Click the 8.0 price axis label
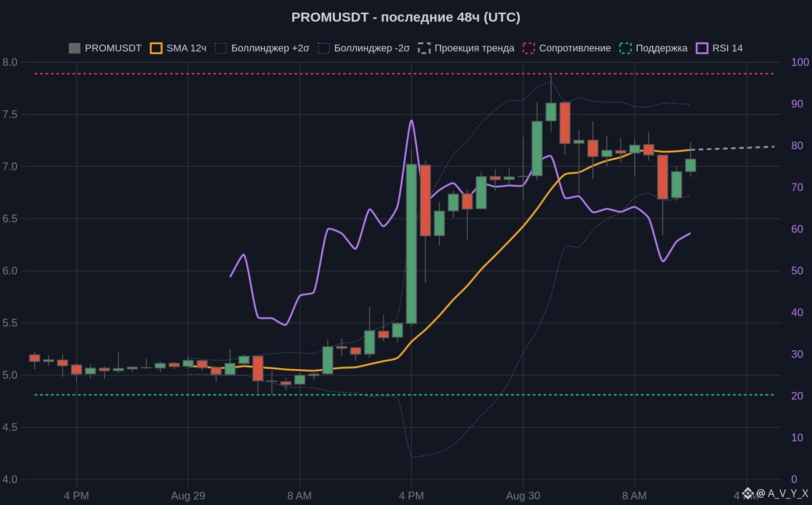The width and height of the screenshot is (812, 505). point(10,62)
